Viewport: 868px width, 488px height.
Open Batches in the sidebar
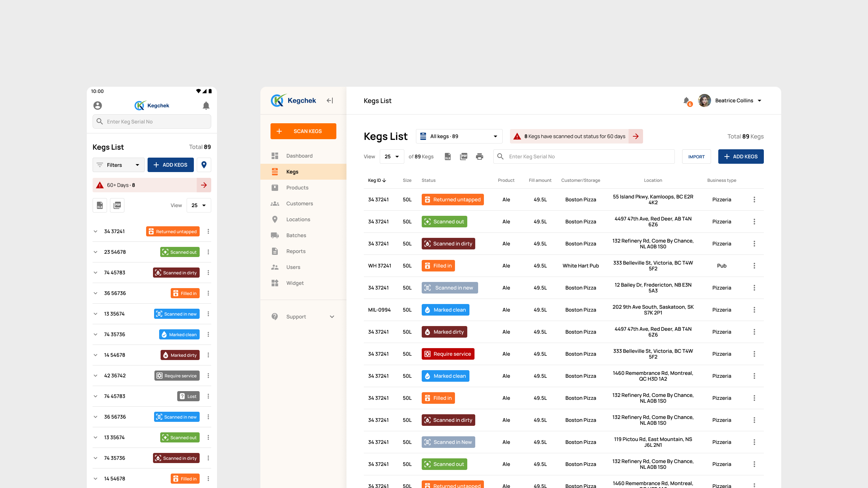pyautogui.click(x=296, y=235)
